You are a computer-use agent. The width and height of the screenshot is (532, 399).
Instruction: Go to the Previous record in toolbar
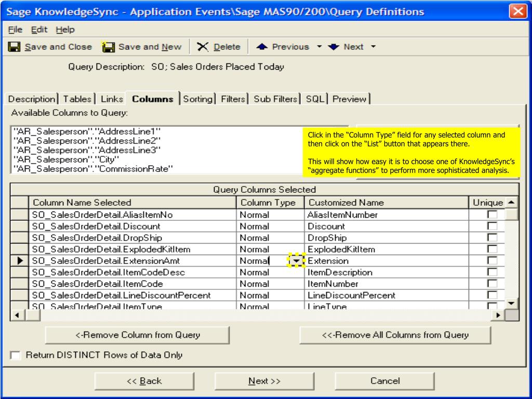(x=283, y=47)
